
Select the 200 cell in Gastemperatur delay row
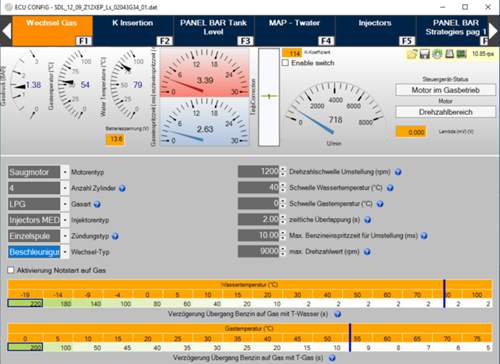point(25,348)
